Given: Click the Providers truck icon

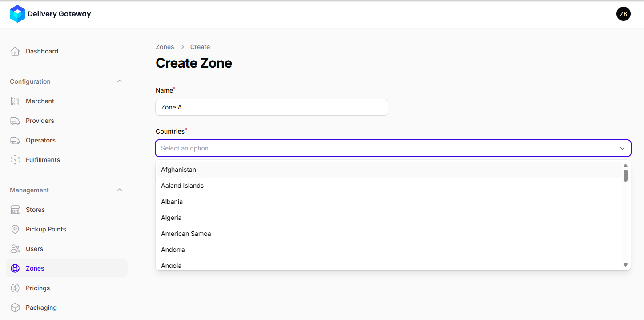Looking at the screenshot, I should tap(15, 121).
